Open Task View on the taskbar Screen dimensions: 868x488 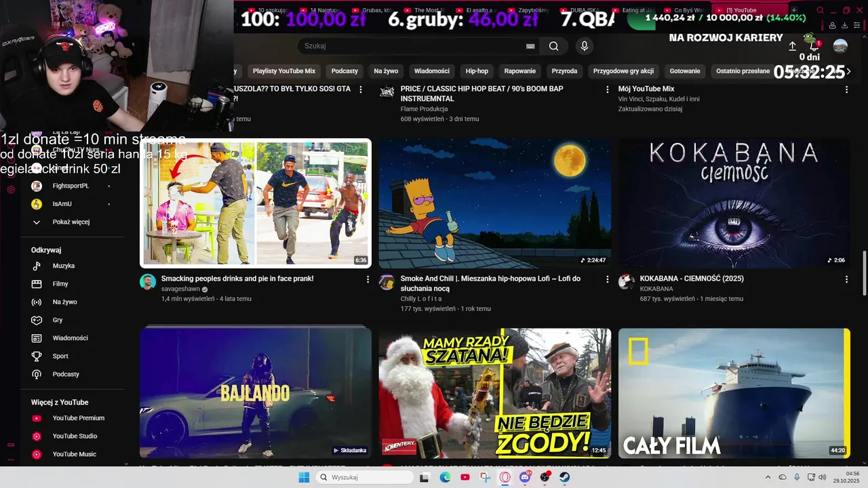pos(425,477)
